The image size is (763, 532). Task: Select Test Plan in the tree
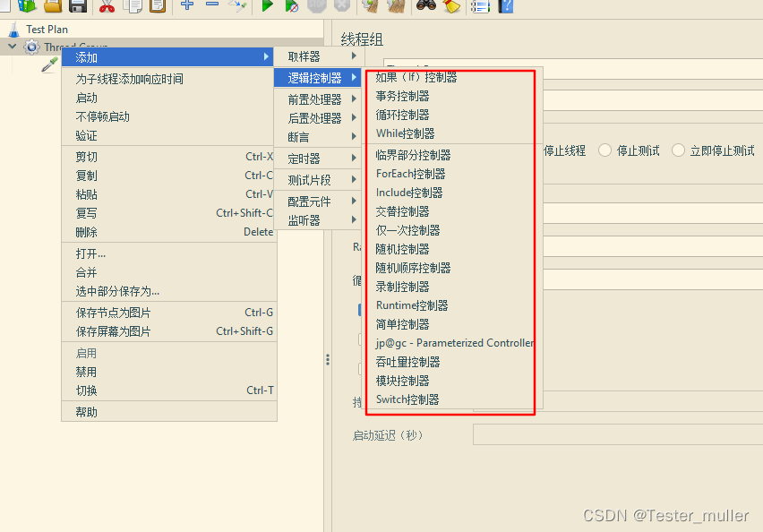click(x=47, y=30)
